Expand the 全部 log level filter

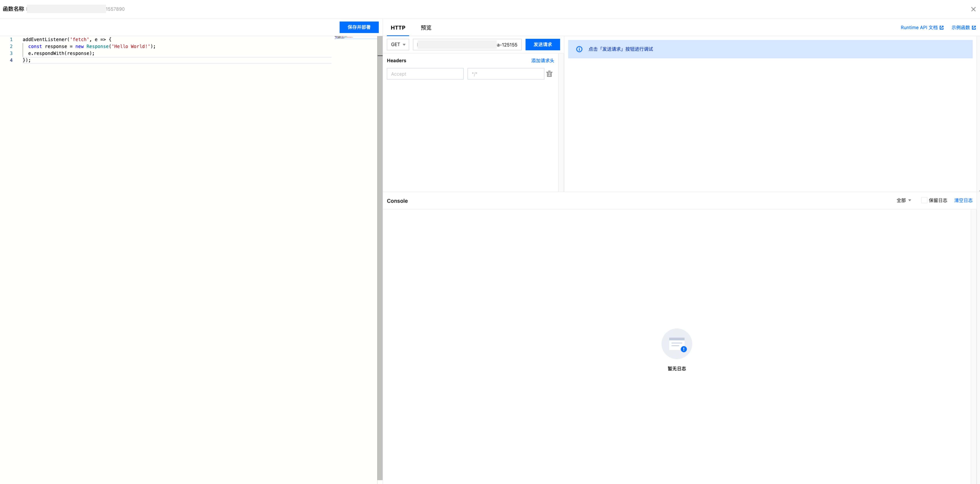(x=904, y=200)
